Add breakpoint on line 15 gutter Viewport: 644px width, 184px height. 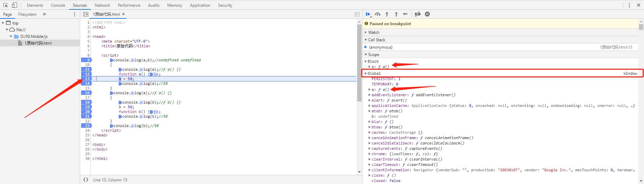click(x=87, y=88)
